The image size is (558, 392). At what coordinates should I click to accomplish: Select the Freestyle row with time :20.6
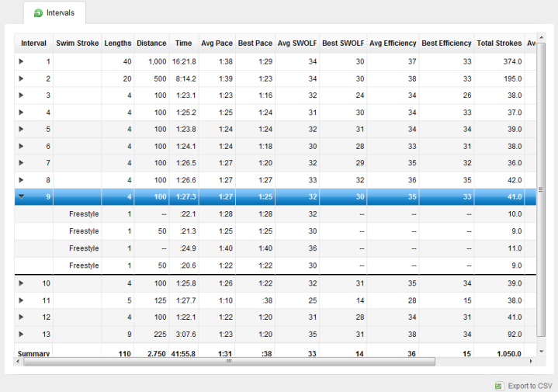pos(275,265)
